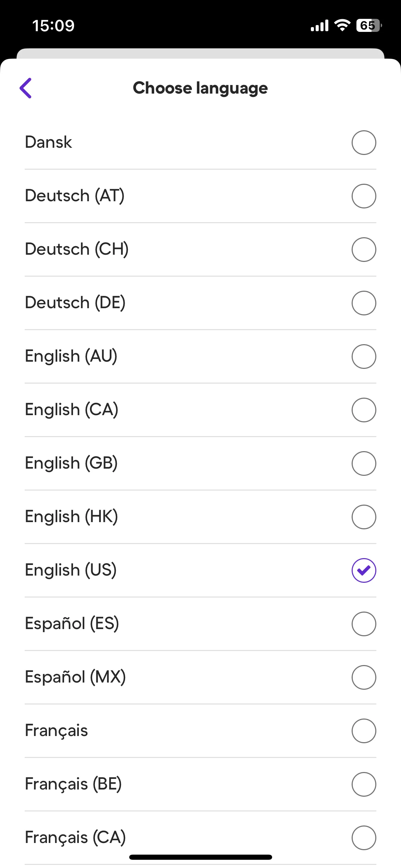Screen dimensions: 401x868
Task: Tap the clock showing 15:09
Action: [x=53, y=26]
